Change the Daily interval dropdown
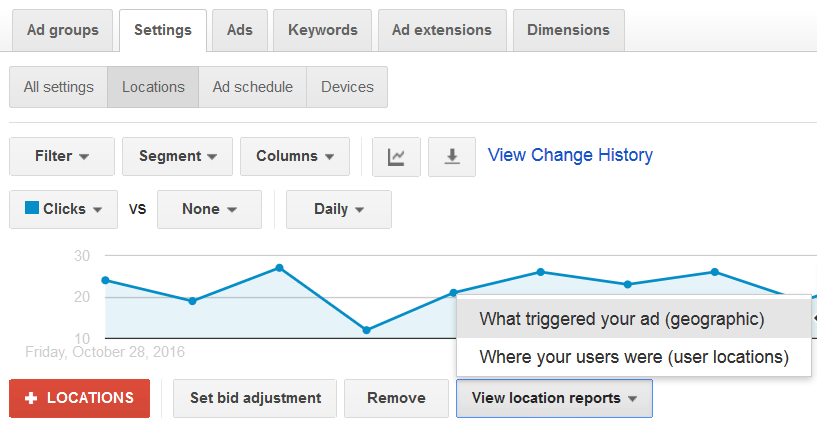The image size is (817, 422). (x=338, y=210)
